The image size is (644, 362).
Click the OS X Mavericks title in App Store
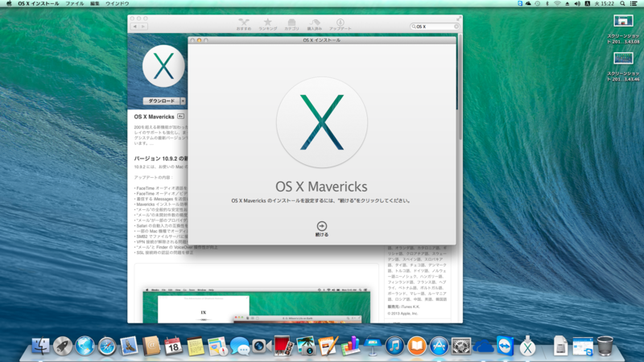pos(154,117)
